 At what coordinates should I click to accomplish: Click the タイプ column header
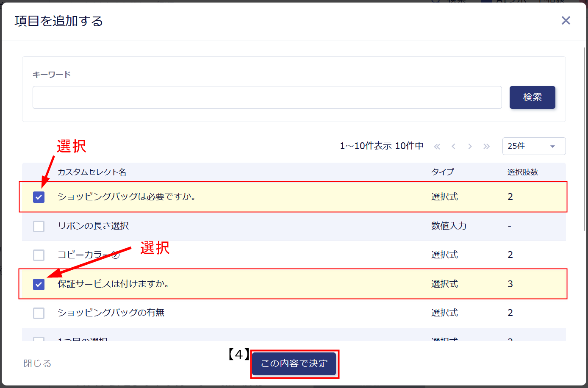click(x=442, y=172)
